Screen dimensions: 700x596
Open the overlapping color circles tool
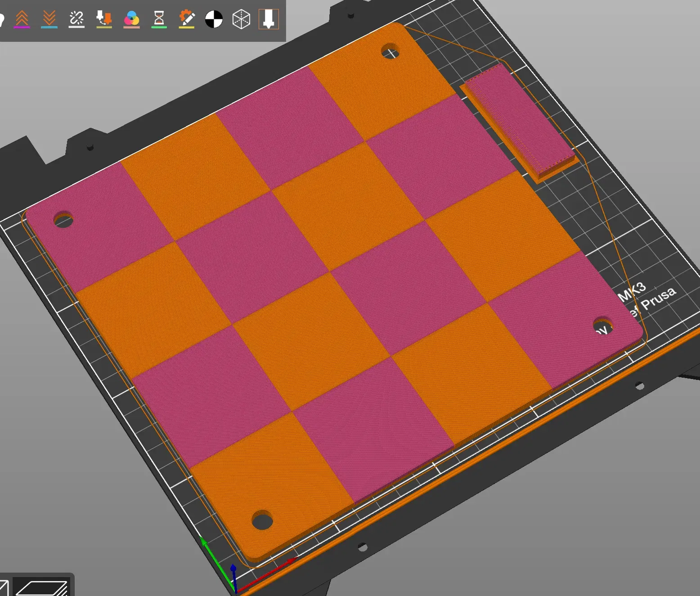point(131,19)
